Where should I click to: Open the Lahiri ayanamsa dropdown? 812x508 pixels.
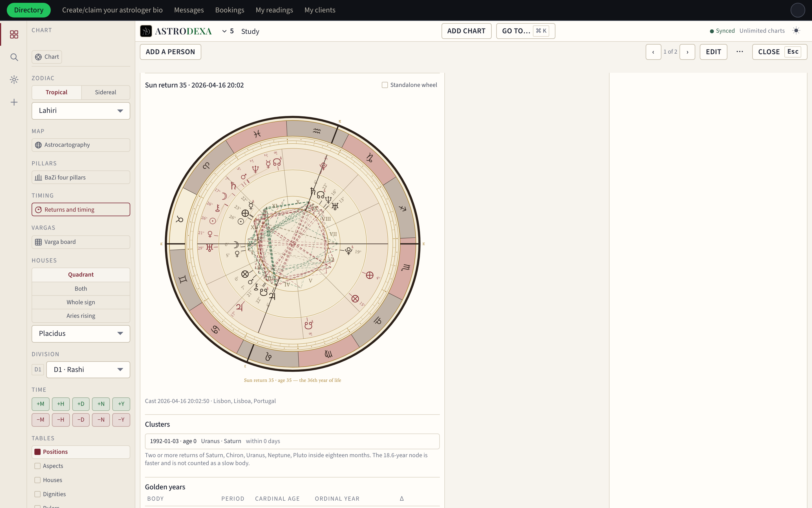(x=81, y=111)
